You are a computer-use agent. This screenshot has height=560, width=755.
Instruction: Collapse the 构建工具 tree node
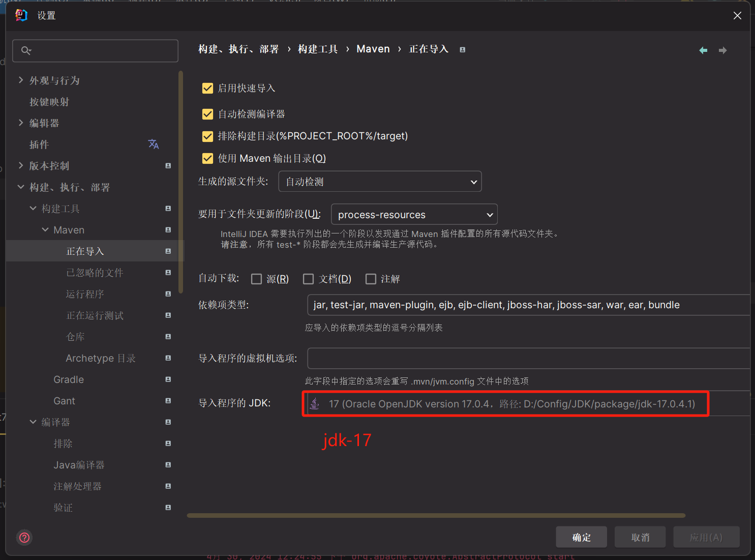coord(33,208)
